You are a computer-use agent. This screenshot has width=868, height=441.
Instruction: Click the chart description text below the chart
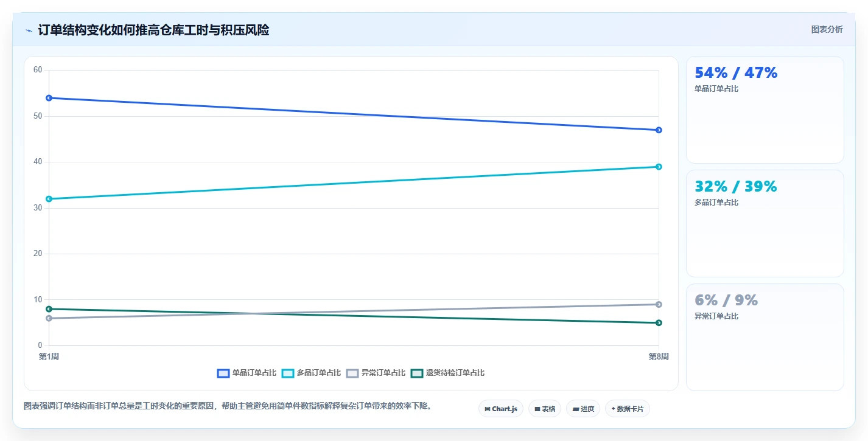click(x=228, y=406)
